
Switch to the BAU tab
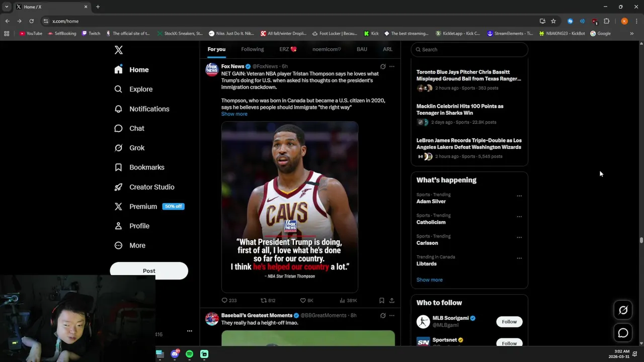[362, 49]
